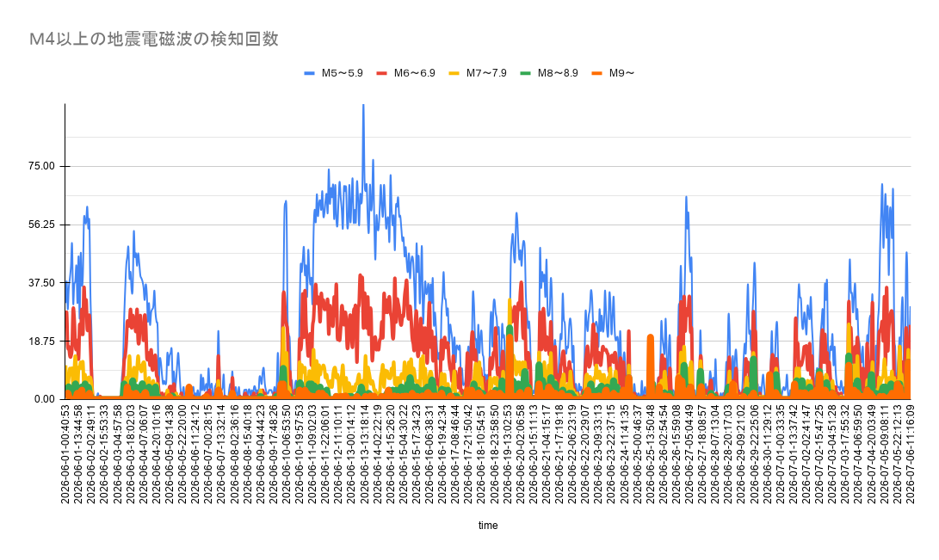939x560 pixels.
Task: Select the M7～7.9 legend label
Action: click(x=486, y=74)
